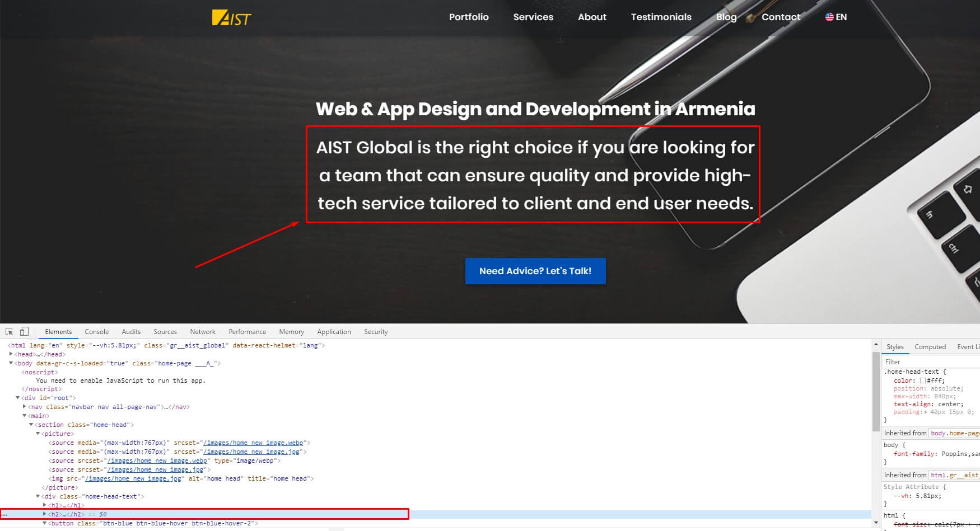Expand the h1 node inside home-head-text
Viewport: 980px width, 531px height.
[x=44, y=505]
